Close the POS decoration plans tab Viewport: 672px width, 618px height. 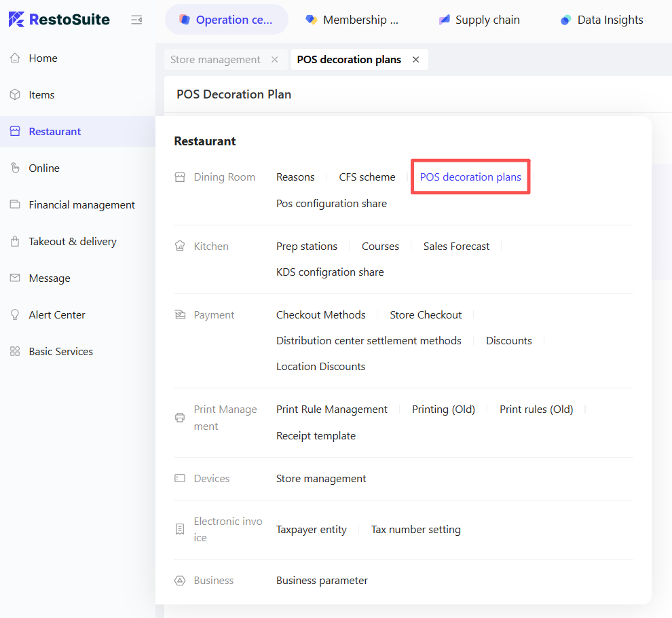pyautogui.click(x=416, y=60)
